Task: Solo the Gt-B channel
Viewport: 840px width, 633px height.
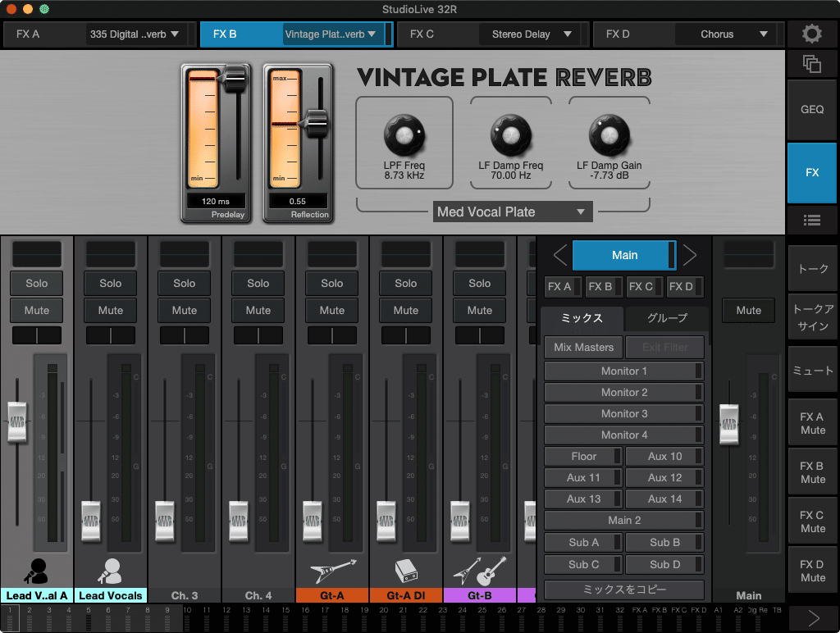Action: tap(479, 284)
